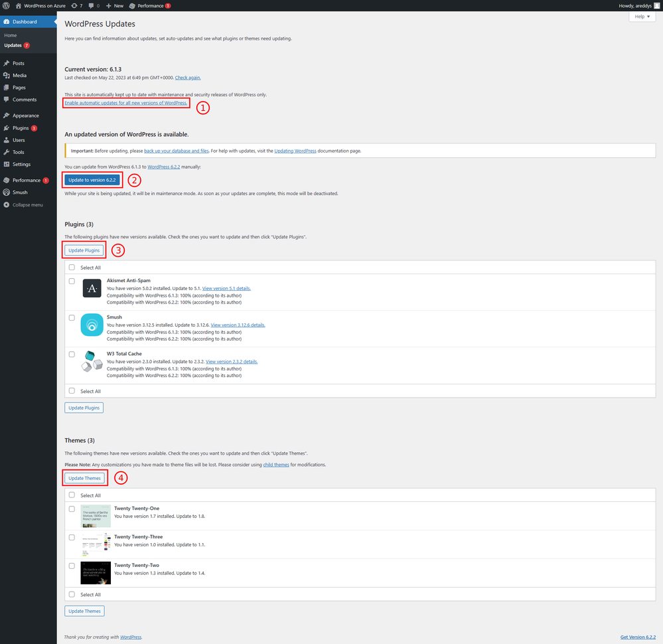Image resolution: width=663 pixels, height=644 pixels.
Task: Click the Media icon in sidebar
Action: coord(7,75)
